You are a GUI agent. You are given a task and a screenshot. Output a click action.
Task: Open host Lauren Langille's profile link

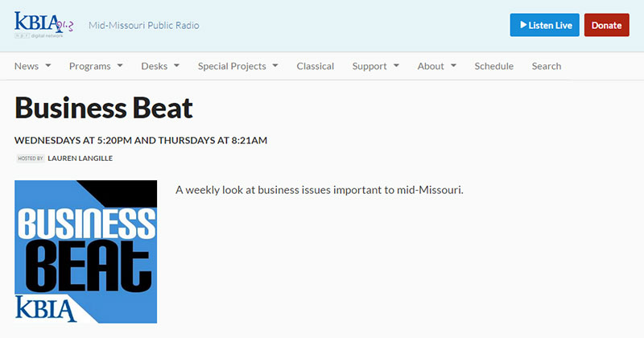pos(80,159)
